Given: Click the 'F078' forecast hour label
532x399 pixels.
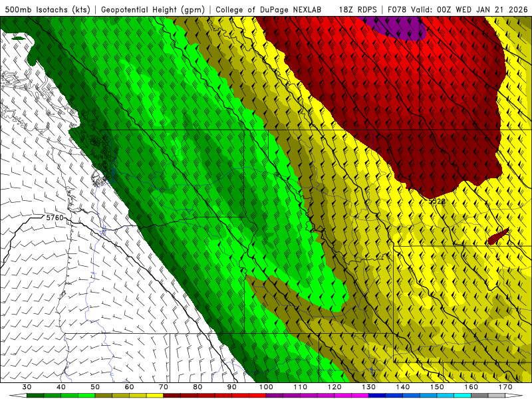Looking at the screenshot, I should (x=397, y=9).
